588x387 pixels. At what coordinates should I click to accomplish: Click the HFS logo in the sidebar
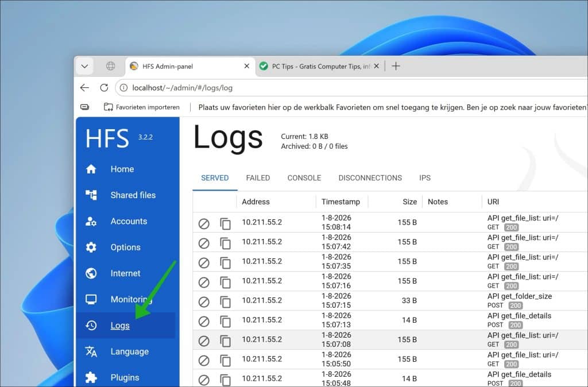click(x=107, y=138)
